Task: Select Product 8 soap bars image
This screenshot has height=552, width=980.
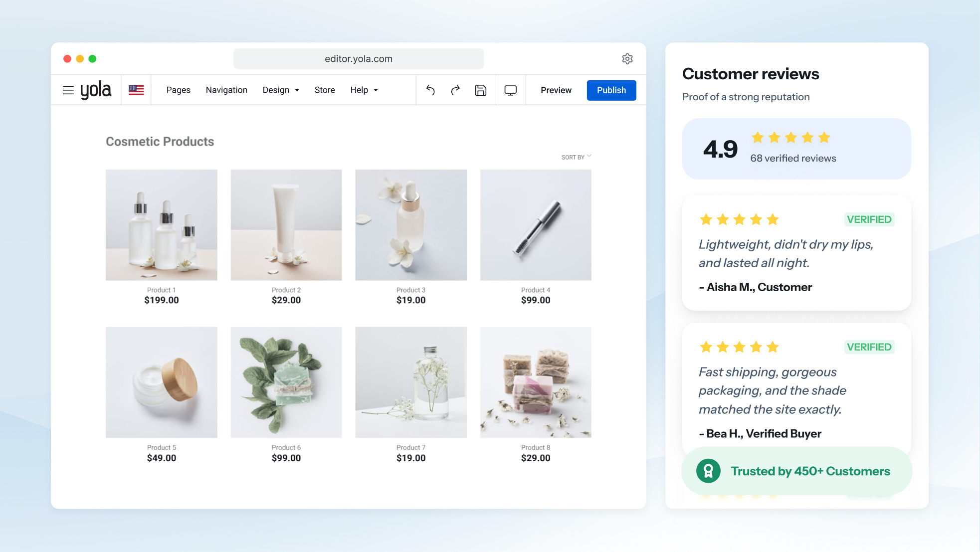Action: pos(536,382)
